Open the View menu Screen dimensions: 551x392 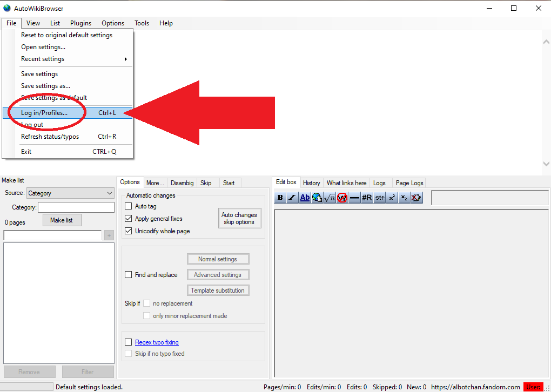33,23
